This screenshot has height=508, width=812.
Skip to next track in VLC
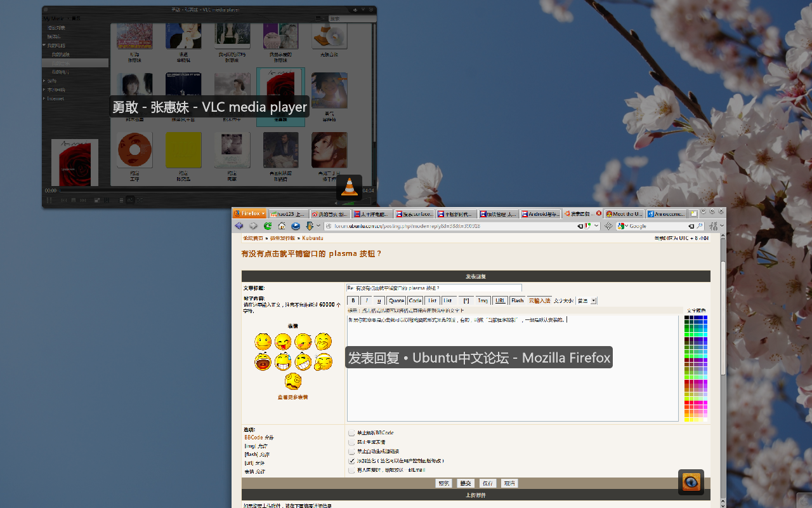(x=83, y=200)
